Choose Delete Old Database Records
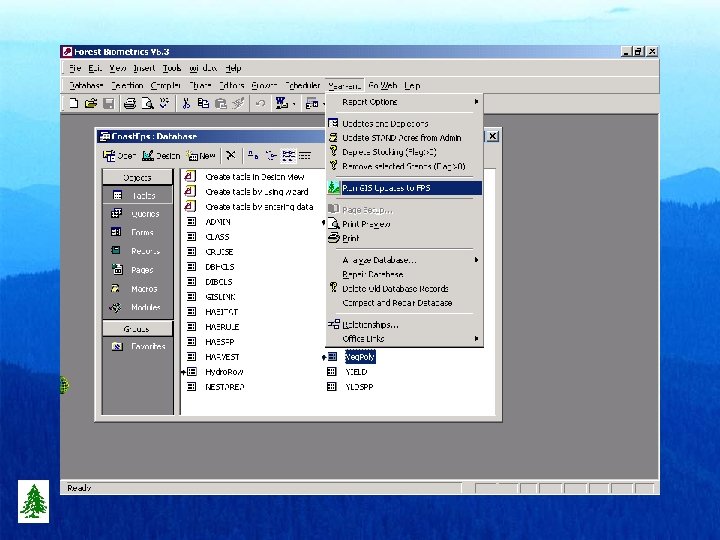The height and width of the screenshot is (540, 720). click(x=405, y=288)
